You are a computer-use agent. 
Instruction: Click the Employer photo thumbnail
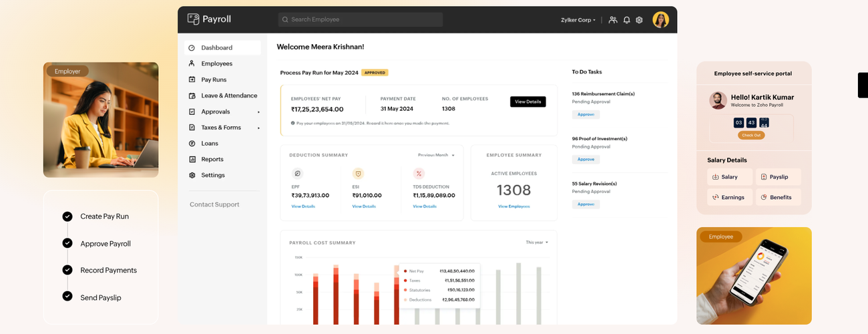(101, 120)
